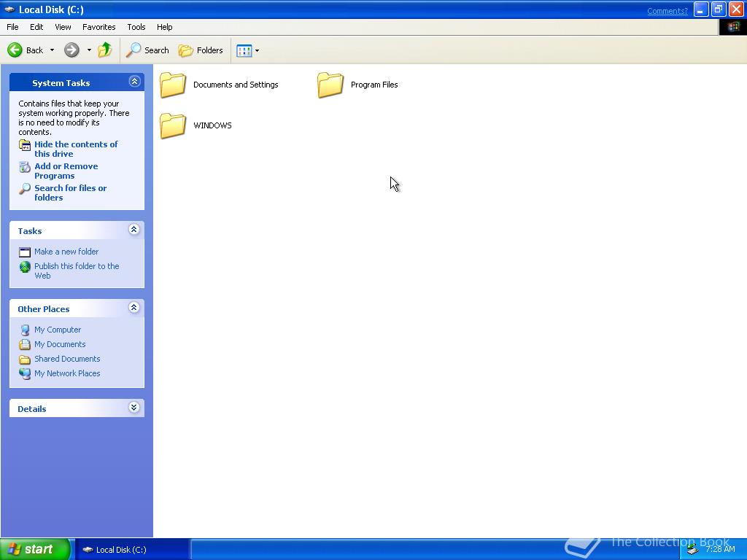
Task: Click Search for files or folders
Action: point(71,192)
